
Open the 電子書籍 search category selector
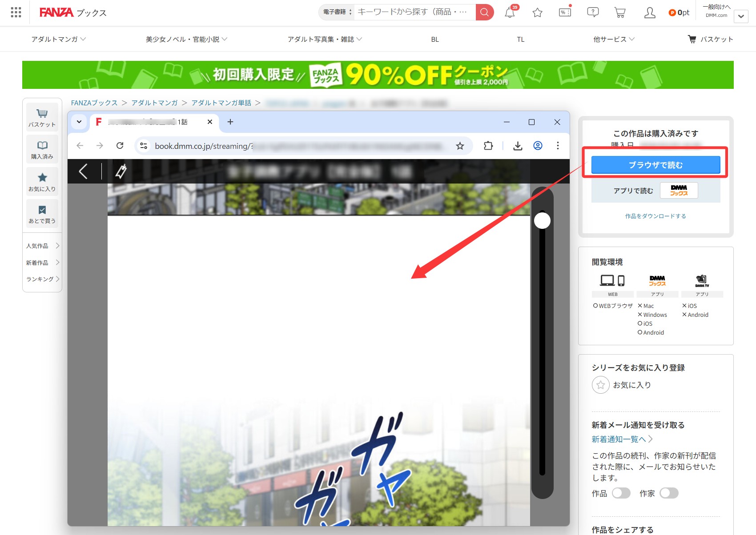click(337, 12)
